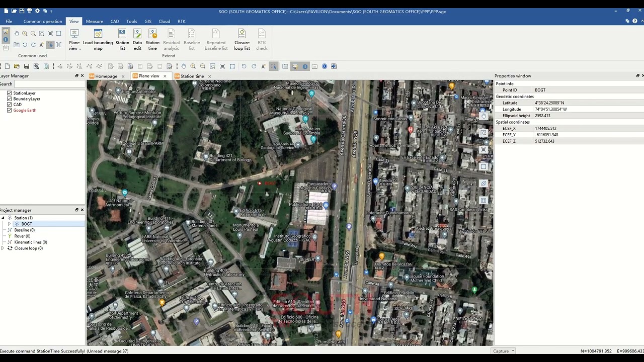Open the Station list tool
644x362 pixels.
click(x=122, y=39)
